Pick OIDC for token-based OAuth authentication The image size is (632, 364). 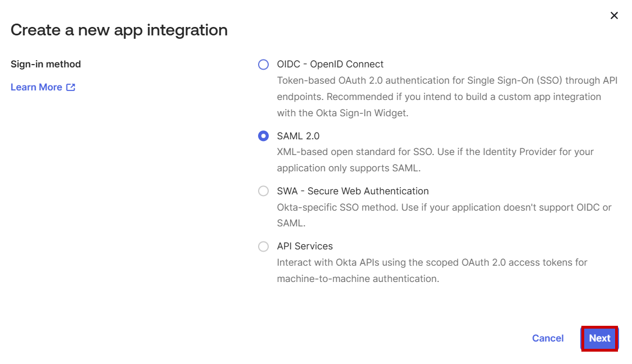click(264, 65)
